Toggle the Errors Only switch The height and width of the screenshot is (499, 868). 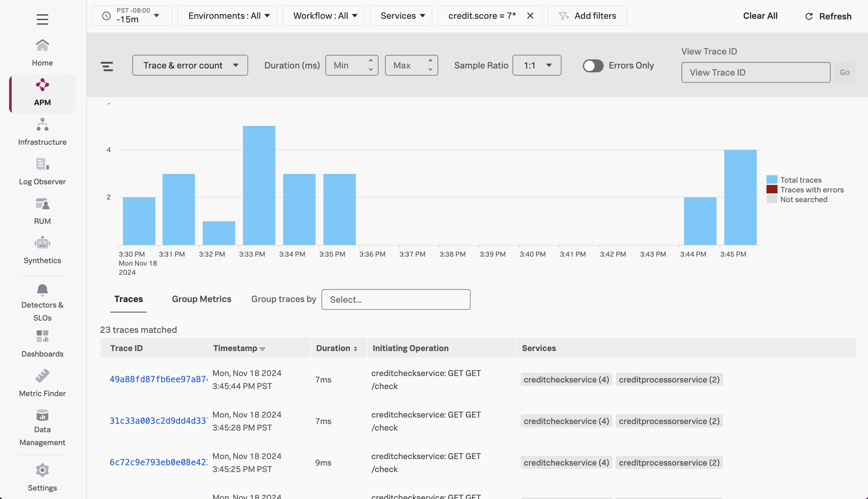coord(593,66)
